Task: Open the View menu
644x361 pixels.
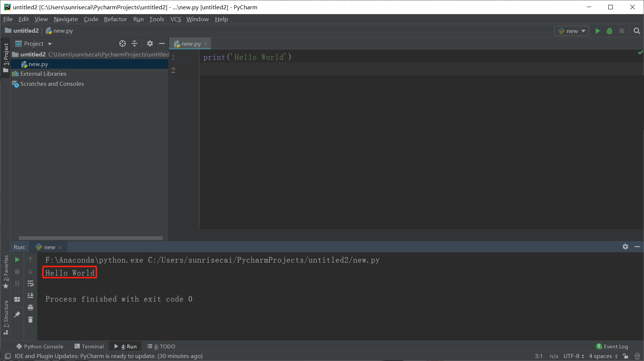Action: tap(41, 19)
